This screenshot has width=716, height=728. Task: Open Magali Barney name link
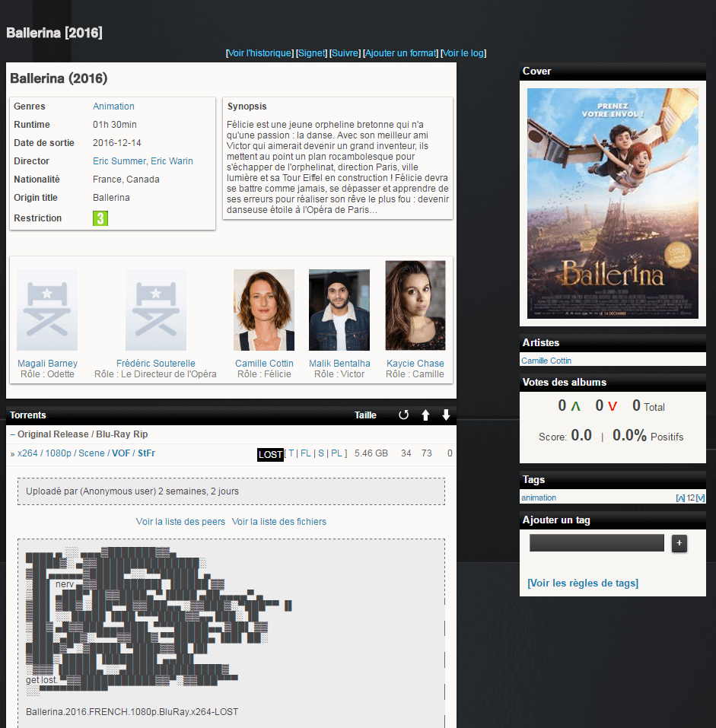47,363
